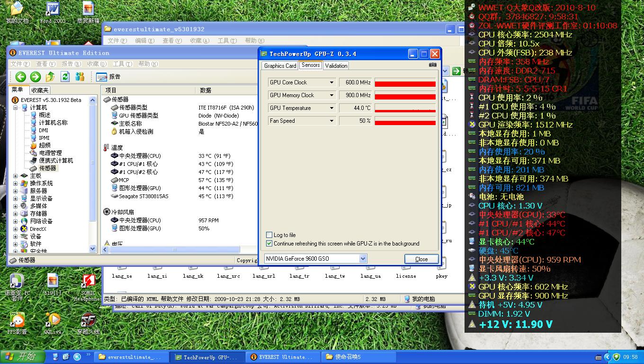This screenshot has width=644, height=364.
Task: Open 报告 report toolbar button in EVEREST
Action: click(x=108, y=77)
